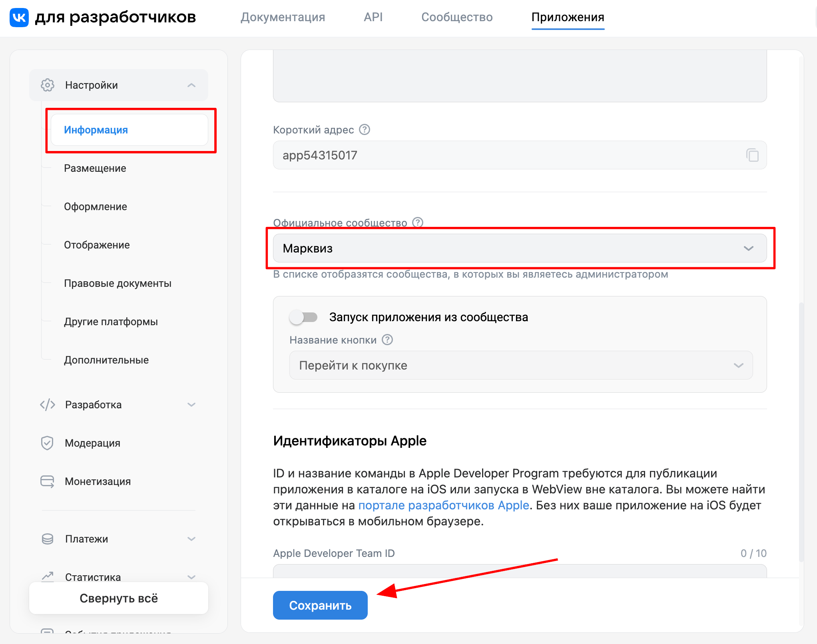The height and width of the screenshot is (644, 817).
Task: Switch to the Сообщество tab
Action: (457, 17)
